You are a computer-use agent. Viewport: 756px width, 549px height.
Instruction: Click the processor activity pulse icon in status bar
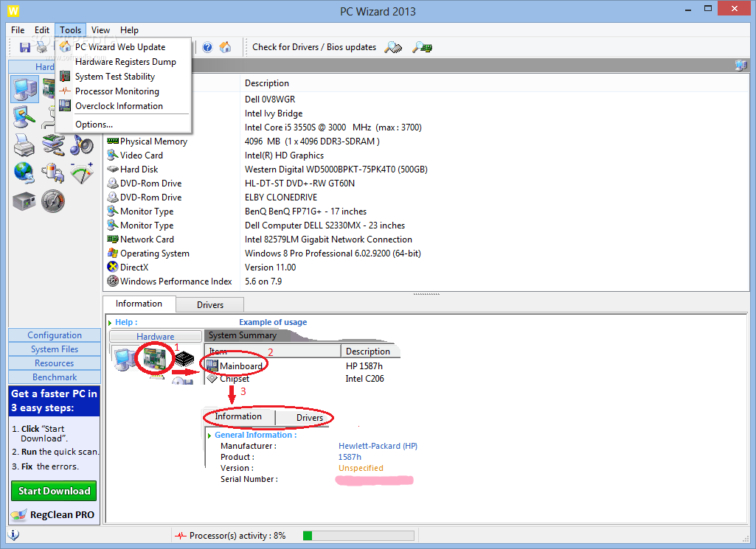pos(180,536)
